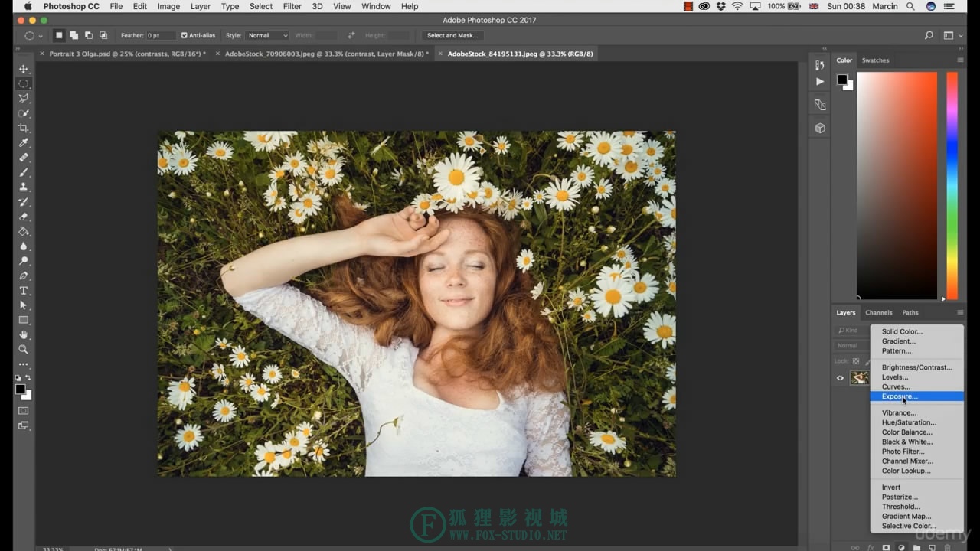Hide the layer using eye icon
The image size is (980, 551).
click(840, 378)
